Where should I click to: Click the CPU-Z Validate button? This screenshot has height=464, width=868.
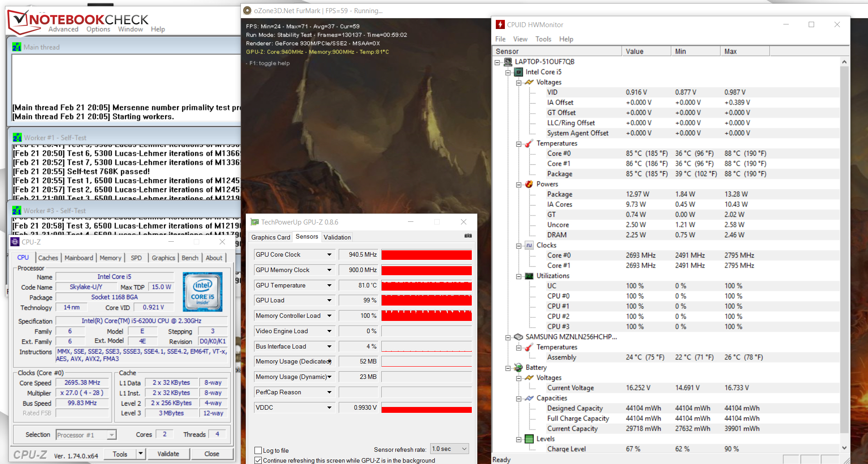[168, 454]
